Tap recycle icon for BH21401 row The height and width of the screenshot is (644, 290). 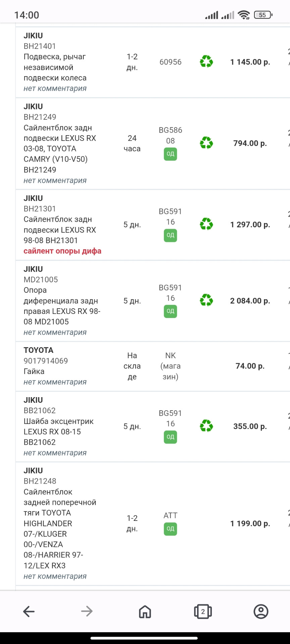tap(206, 62)
